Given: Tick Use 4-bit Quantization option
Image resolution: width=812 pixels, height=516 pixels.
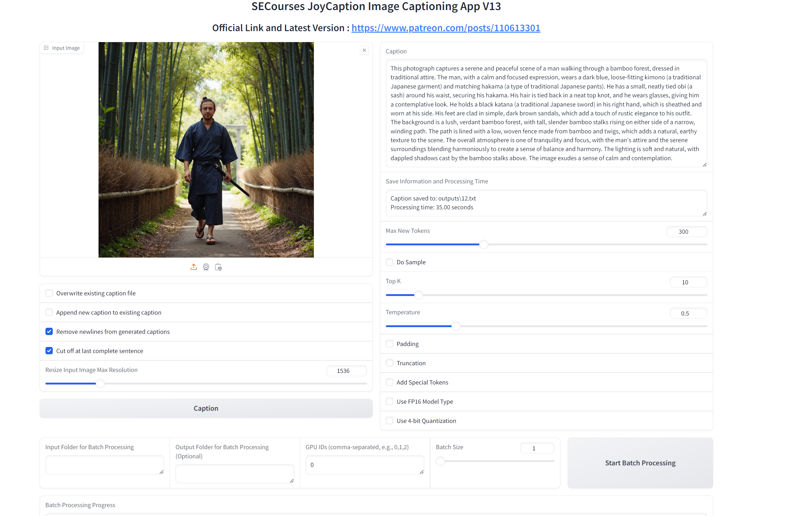Looking at the screenshot, I should (x=390, y=420).
